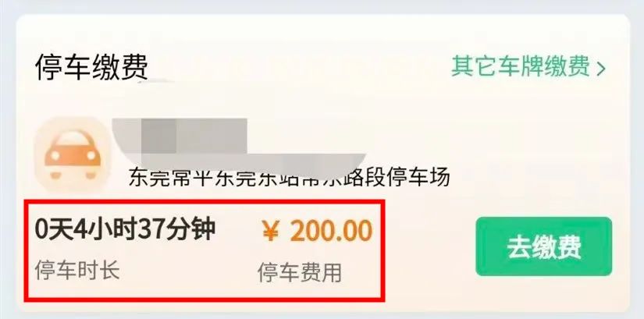
Task: Tap the 200.00 number in orange
Action: [x=331, y=231]
